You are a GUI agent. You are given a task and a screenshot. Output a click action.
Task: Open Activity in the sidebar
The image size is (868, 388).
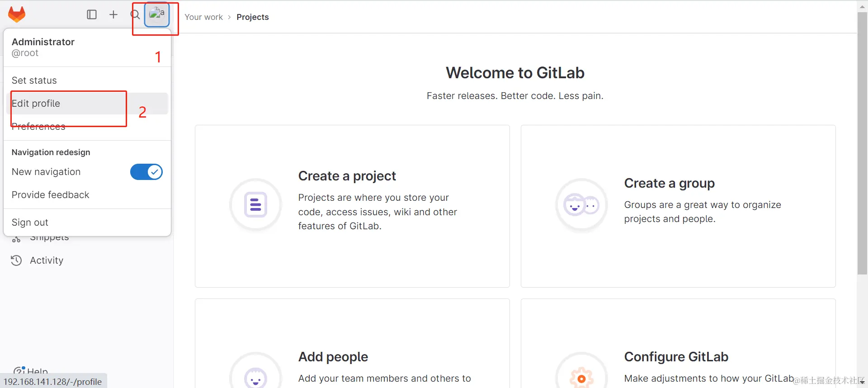coord(47,260)
